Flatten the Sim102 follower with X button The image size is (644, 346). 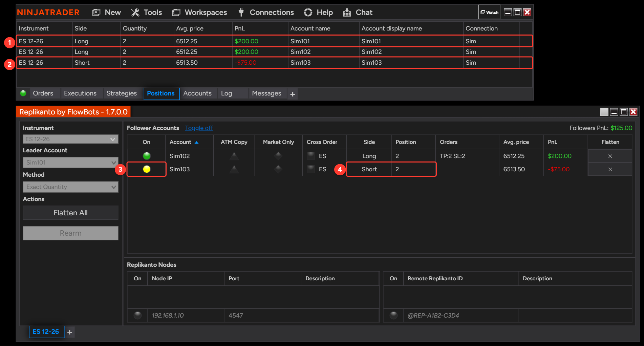[x=610, y=156]
